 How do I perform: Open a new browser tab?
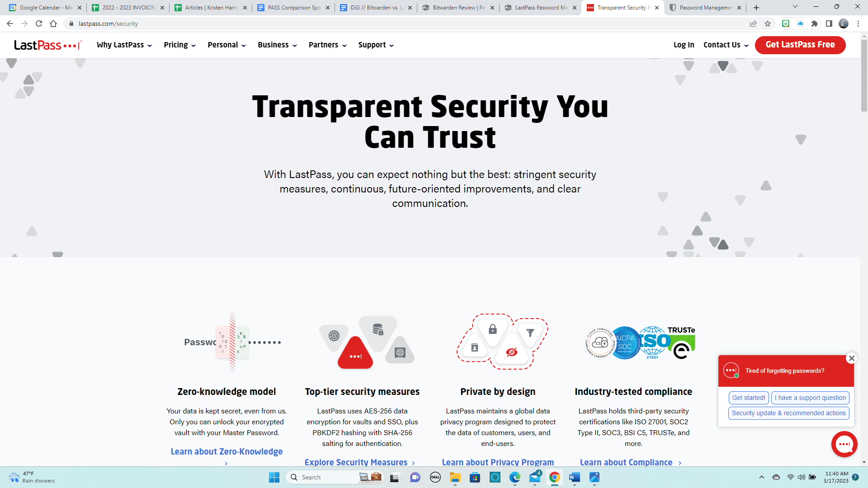[x=756, y=8]
